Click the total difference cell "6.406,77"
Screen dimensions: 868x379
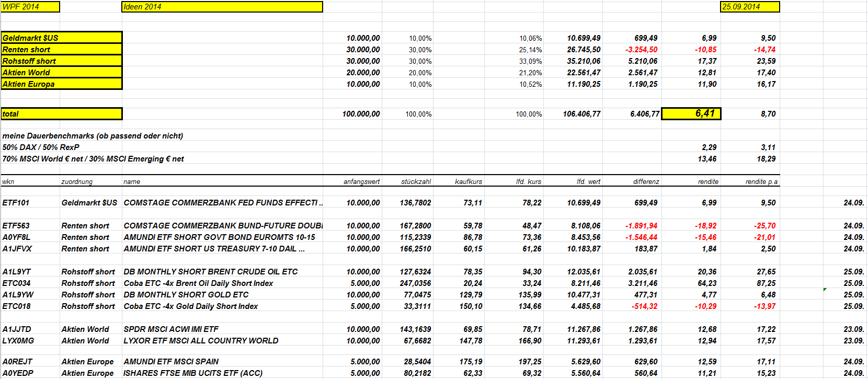pos(645,114)
